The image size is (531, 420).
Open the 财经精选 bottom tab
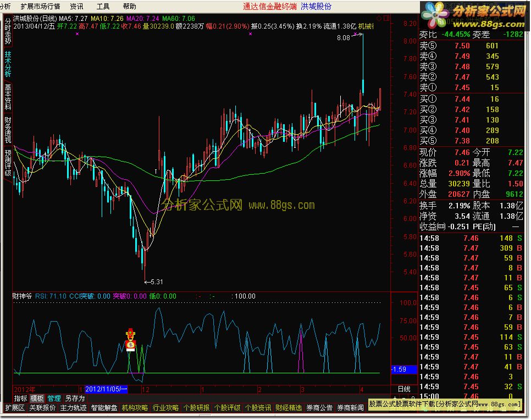click(x=289, y=408)
